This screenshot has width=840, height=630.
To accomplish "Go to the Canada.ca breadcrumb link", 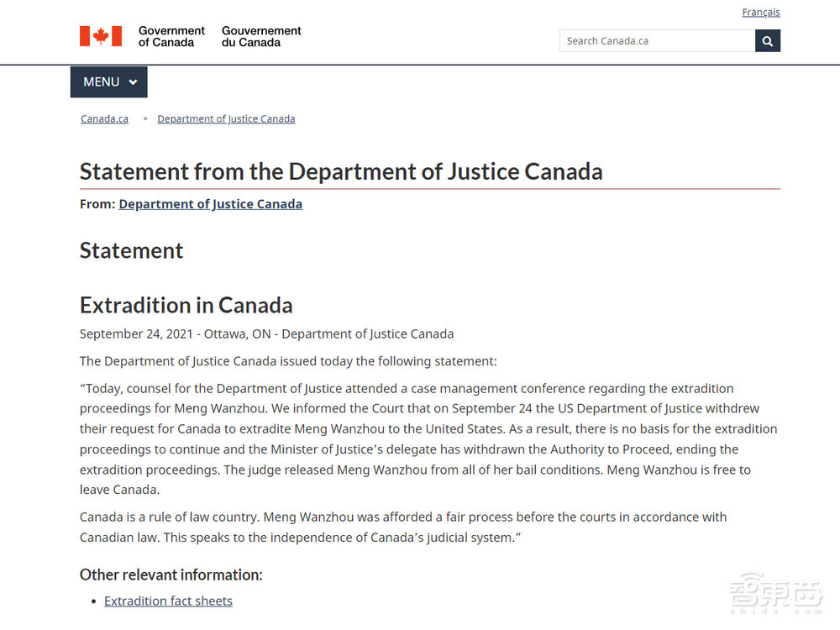I will [104, 119].
